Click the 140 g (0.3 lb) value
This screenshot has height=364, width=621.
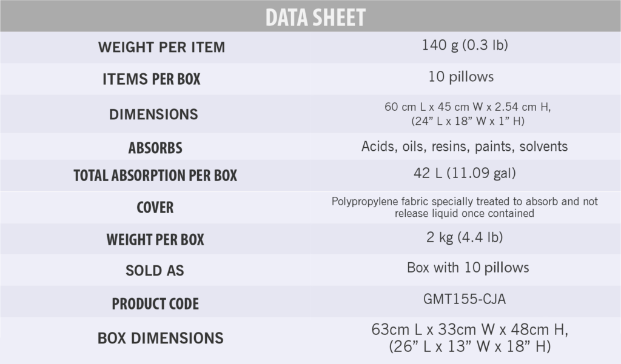pos(465,45)
